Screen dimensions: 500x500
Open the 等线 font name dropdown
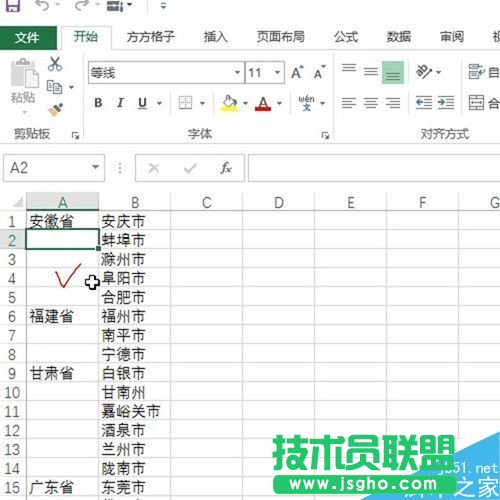pyautogui.click(x=237, y=72)
